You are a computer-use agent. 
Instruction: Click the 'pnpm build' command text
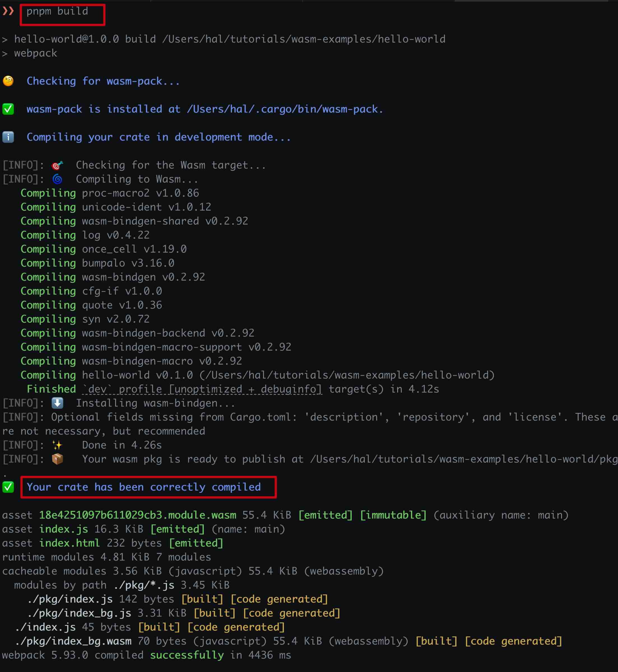coord(57,11)
